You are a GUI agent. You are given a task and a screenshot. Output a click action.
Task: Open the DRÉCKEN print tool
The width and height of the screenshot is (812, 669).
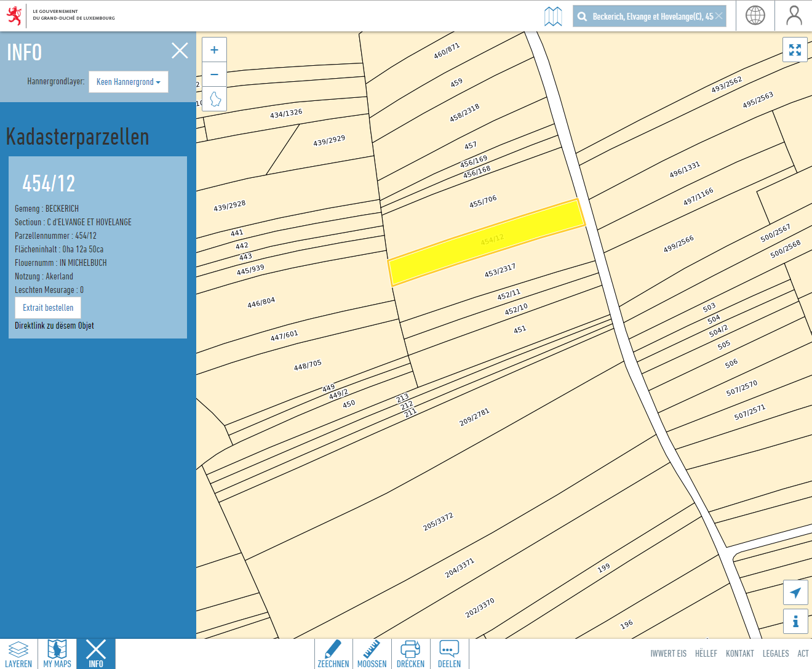[x=410, y=654]
